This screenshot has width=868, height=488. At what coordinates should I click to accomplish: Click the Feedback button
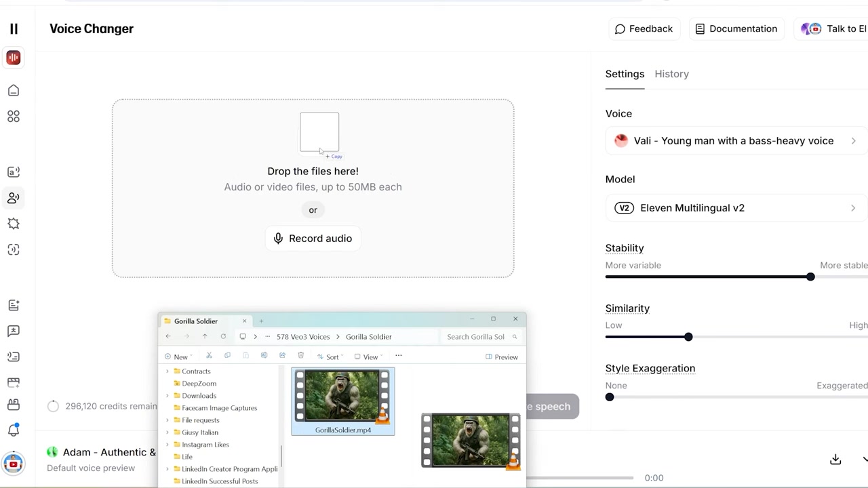[644, 28]
